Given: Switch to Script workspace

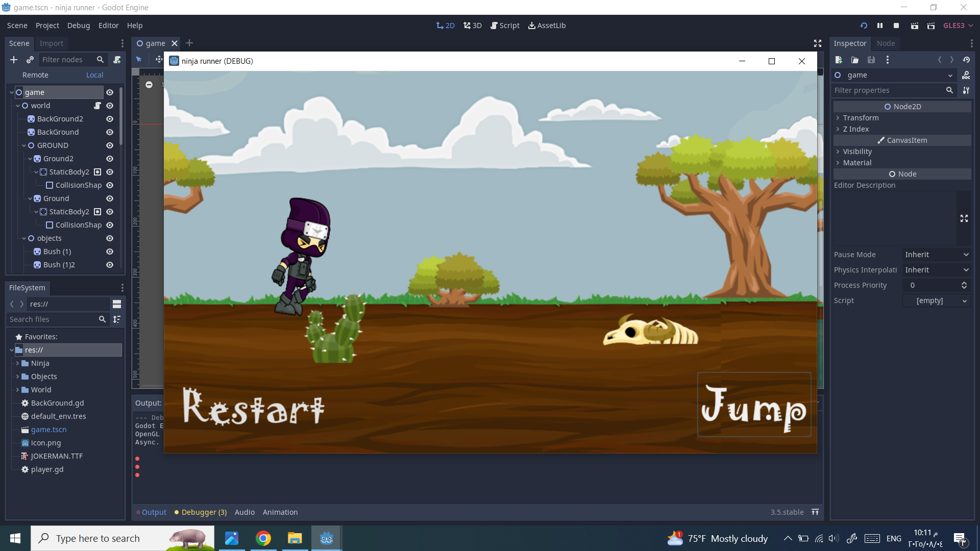Looking at the screenshot, I should click(x=505, y=26).
